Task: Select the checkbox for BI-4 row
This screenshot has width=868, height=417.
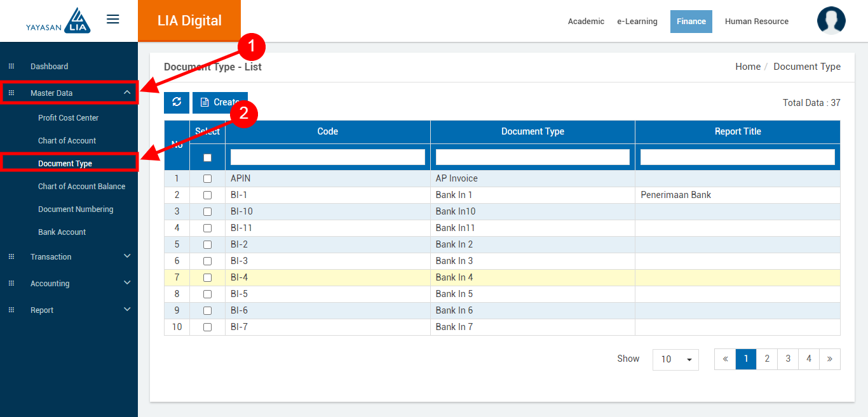Action: (207, 278)
